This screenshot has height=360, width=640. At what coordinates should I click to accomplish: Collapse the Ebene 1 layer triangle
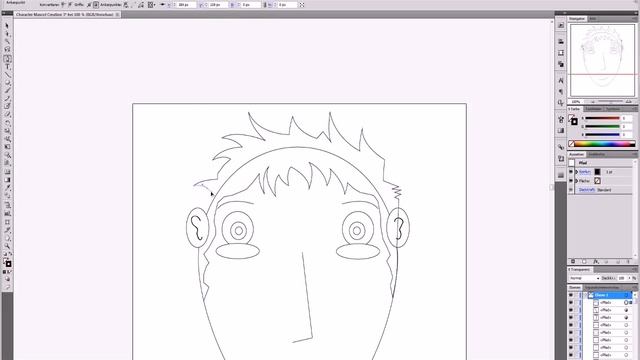(585, 295)
